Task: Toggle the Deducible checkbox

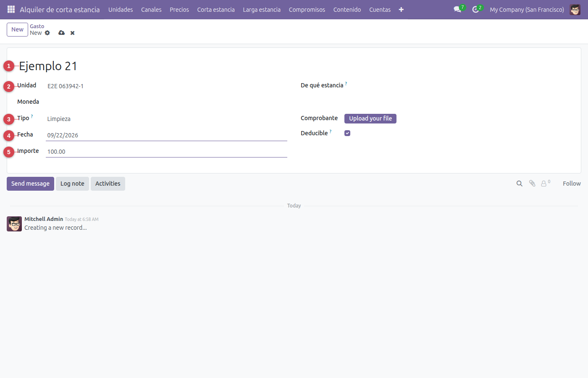Action: (347, 133)
